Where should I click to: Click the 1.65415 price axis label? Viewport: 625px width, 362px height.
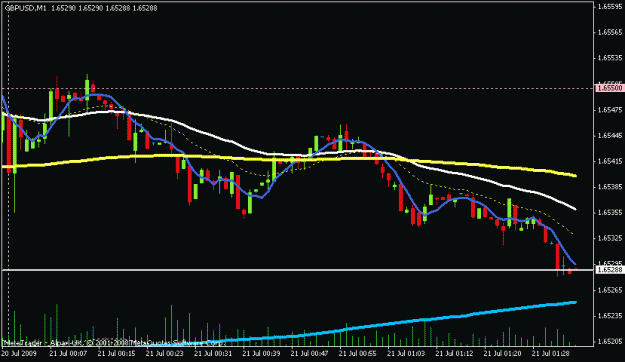pyautogui.click(x=611, y=161)
